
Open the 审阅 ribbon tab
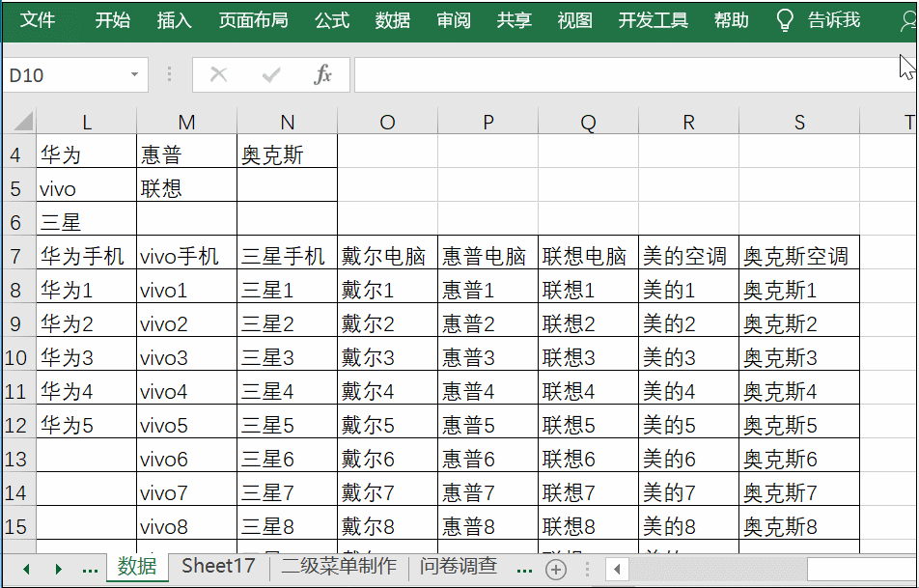click(454, 20)
